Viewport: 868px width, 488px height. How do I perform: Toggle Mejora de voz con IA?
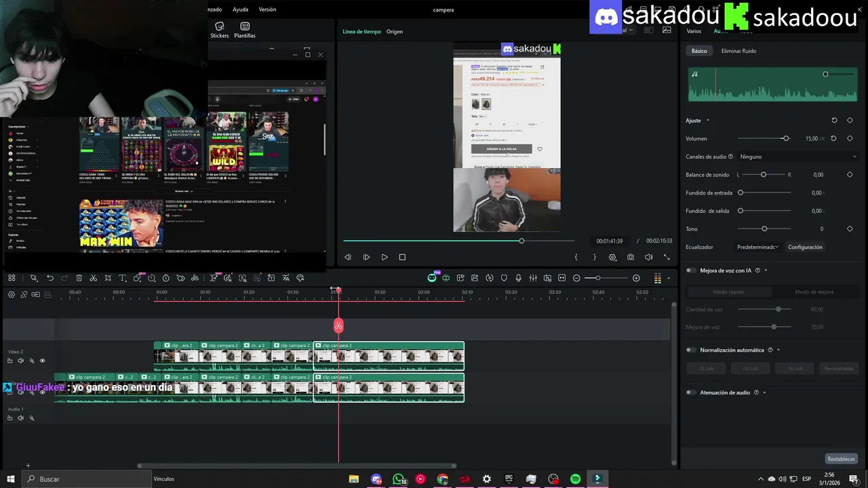tap(691, 270)
